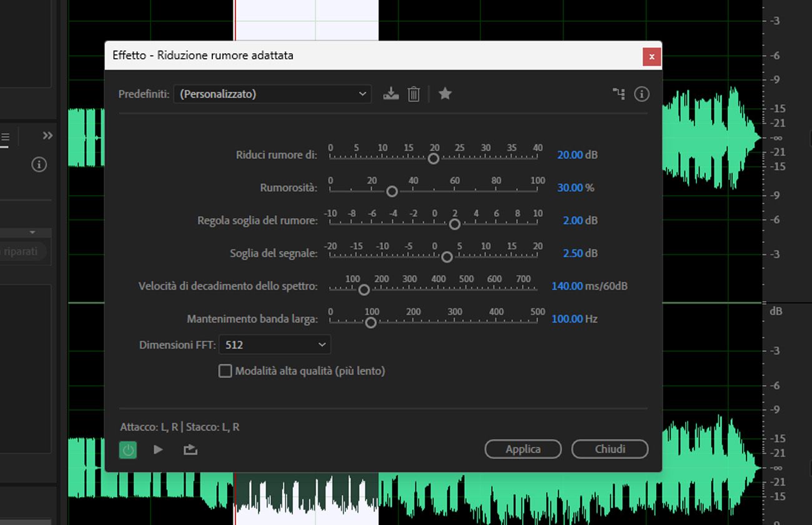Save the current settings as a preset
The width and height of the screenshot is (812, 525).
tap(391, 94)
